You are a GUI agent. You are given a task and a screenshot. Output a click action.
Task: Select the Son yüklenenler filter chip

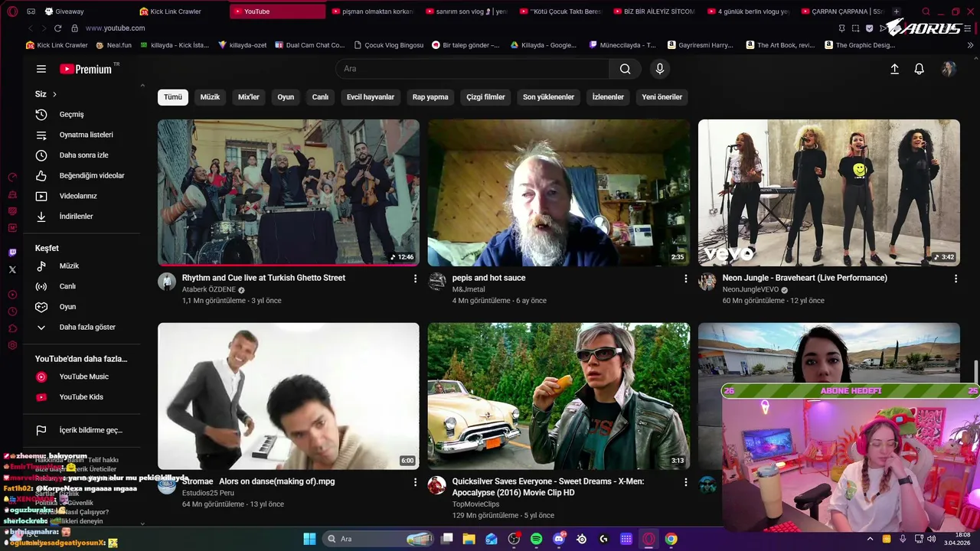coord(548,97)
